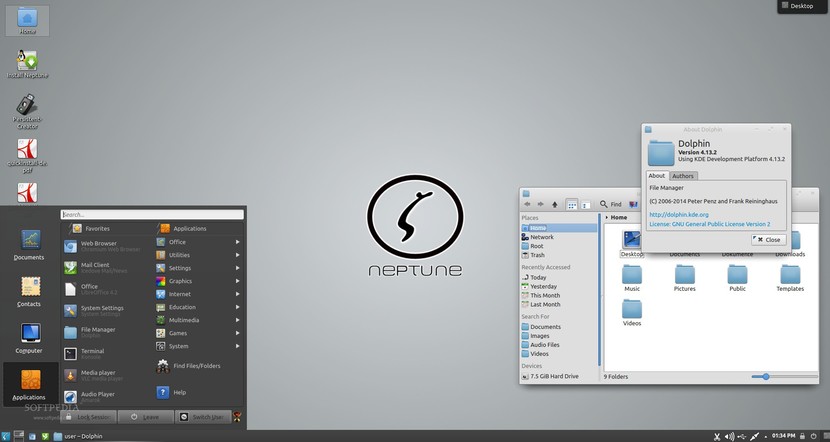Viewport: 830px width, 442px height.
Task: Open the Public folder in Dolphin
Action: (x=737, y=278)
